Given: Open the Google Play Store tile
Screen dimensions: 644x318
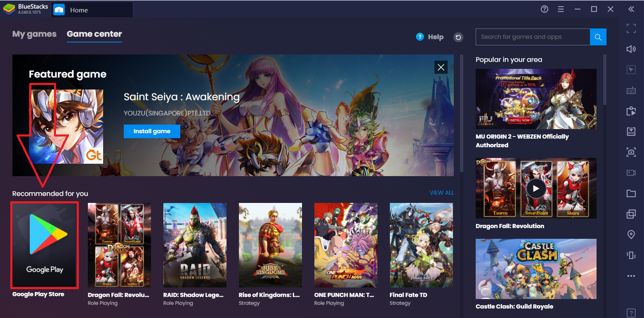Looking at the screenshot, I should tap(45, 245).
